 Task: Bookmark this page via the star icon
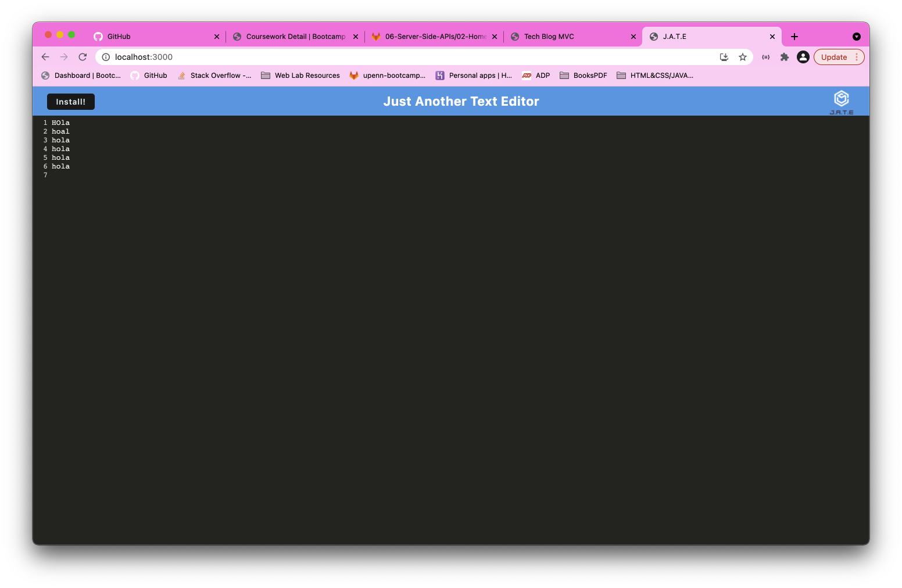[x=743, y=57]
